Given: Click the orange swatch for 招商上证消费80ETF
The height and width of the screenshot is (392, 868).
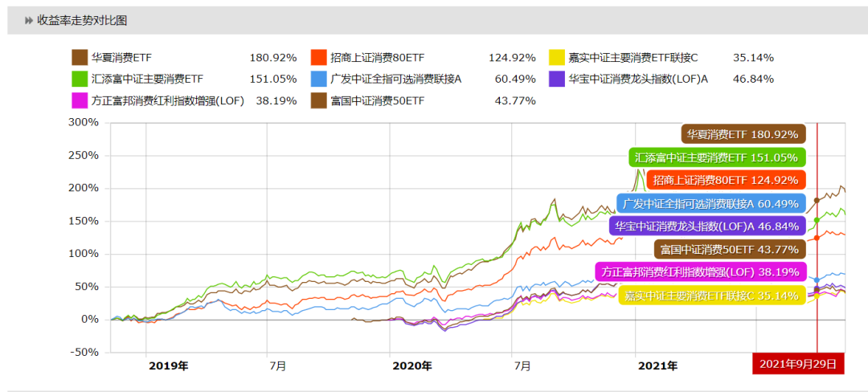Looking at the screenshot, I should [x=319, y=58].
